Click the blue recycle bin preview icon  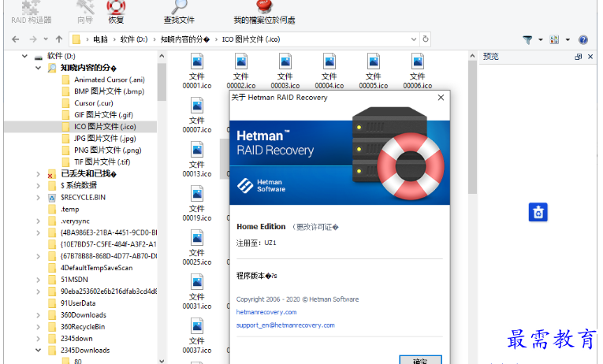pos(538,212)
